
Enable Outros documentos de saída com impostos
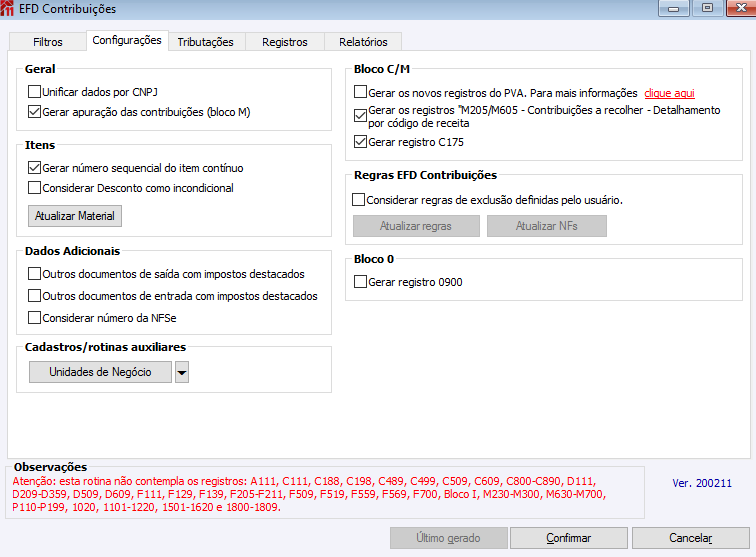34,274
